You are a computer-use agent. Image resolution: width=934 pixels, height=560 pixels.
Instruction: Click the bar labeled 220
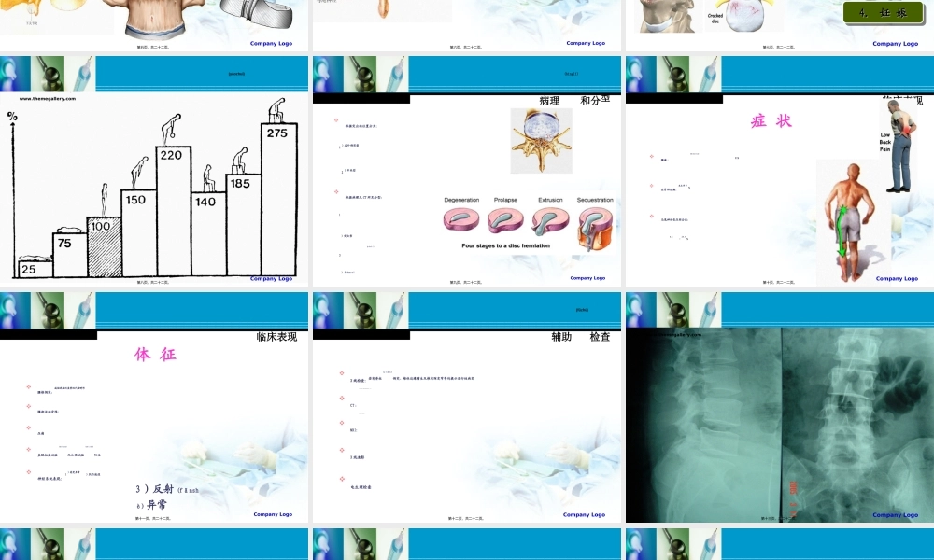tap(172, 211)
